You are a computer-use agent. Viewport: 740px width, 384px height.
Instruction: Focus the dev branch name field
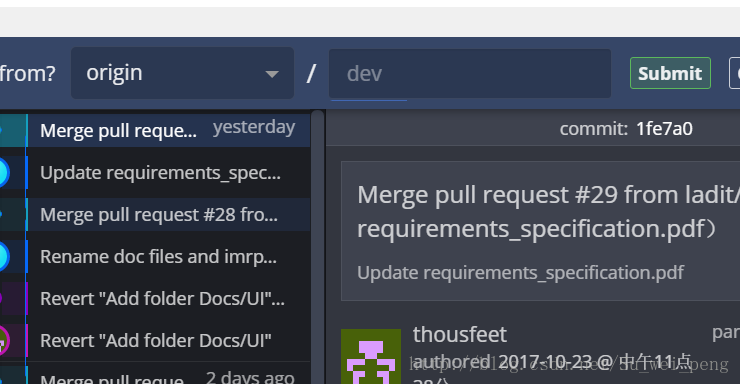(470, 74)
